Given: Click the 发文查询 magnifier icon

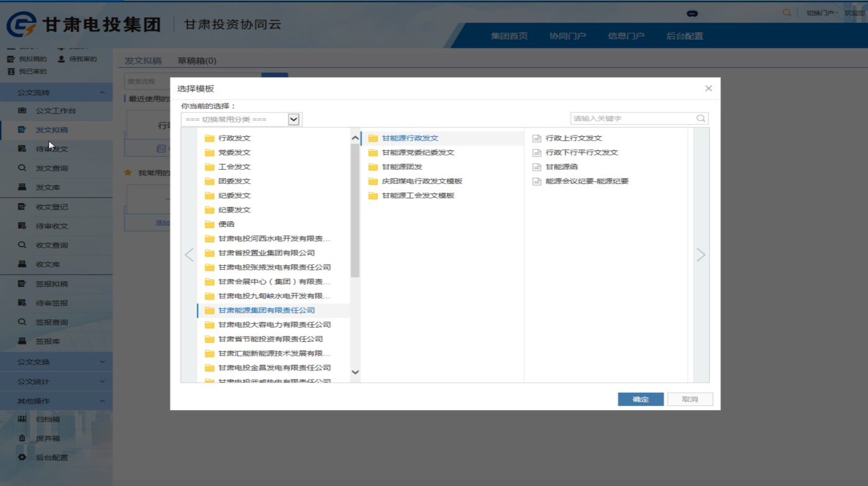Looking at the screenshot, I should click(22, 168).
